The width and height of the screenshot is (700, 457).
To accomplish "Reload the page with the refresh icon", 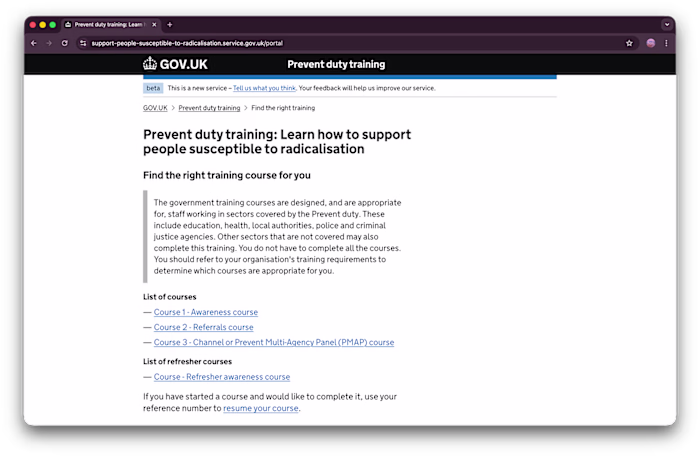I will click(x=65, y=43).
